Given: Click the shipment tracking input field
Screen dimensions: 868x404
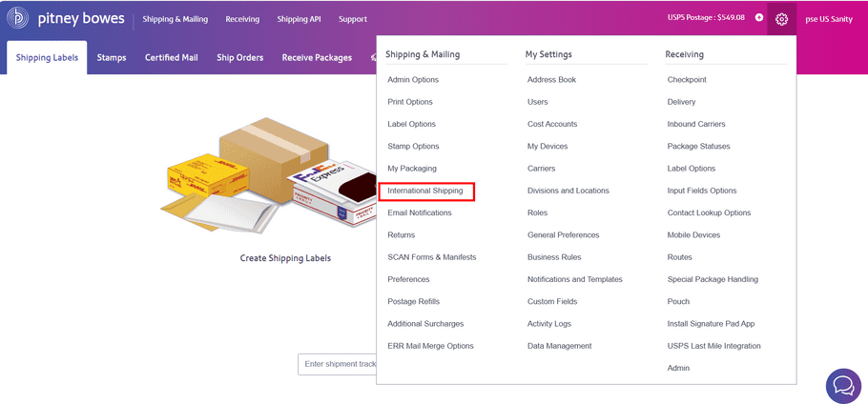Looking at the screenshot, I should click(x=337, y=364).
